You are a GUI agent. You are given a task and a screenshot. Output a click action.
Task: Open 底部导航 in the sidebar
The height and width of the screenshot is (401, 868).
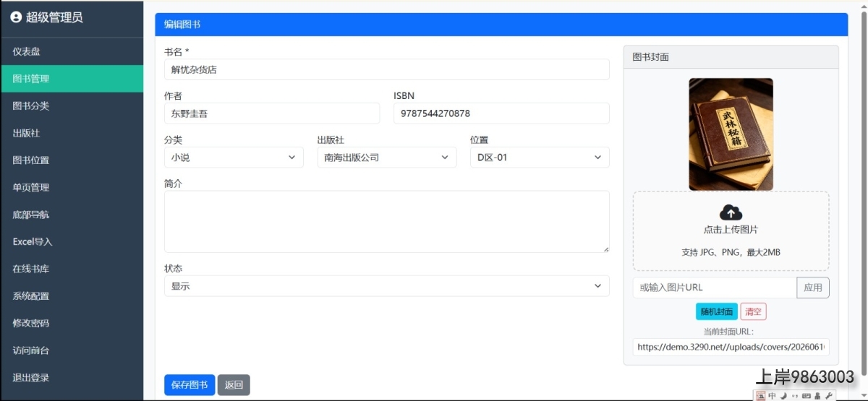(72, 215)
